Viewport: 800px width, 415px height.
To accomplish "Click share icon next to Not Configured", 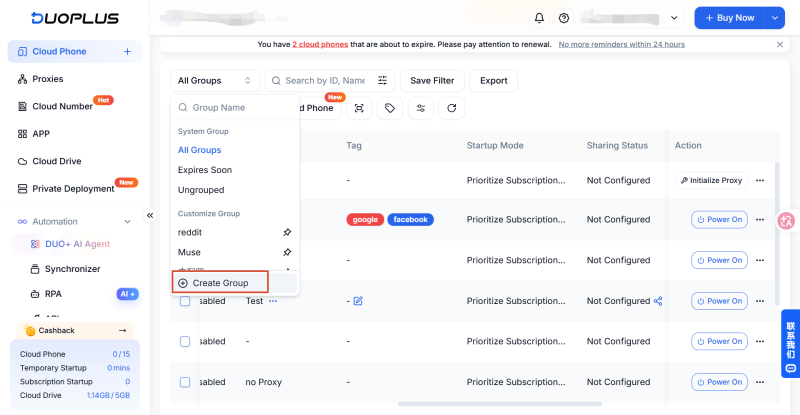I will click(x=658, y=301).
